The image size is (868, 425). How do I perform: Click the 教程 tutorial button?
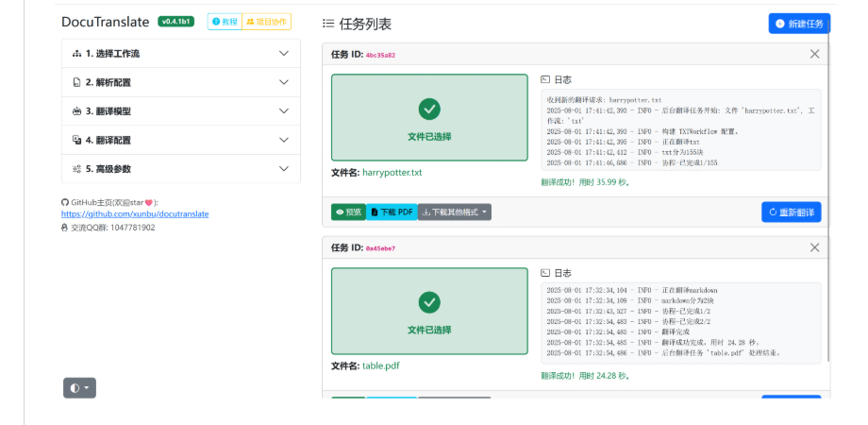coord(225,22)
